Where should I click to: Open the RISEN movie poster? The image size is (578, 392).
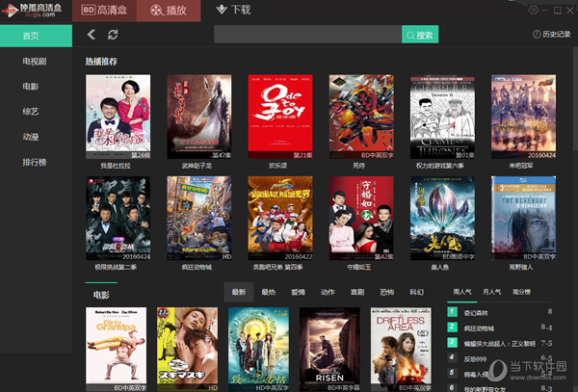click(329, 350)
